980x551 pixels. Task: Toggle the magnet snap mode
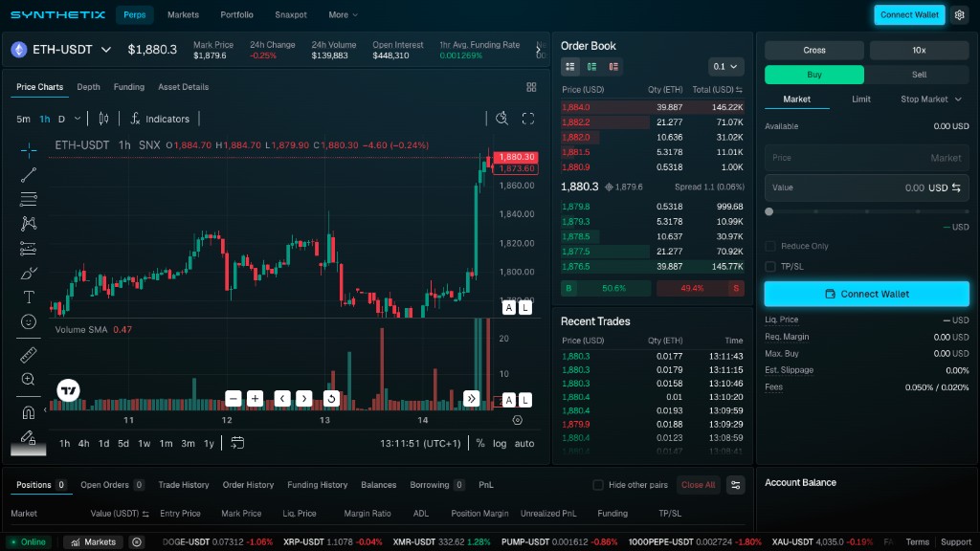pyautogui.click(x=28, y=412)
